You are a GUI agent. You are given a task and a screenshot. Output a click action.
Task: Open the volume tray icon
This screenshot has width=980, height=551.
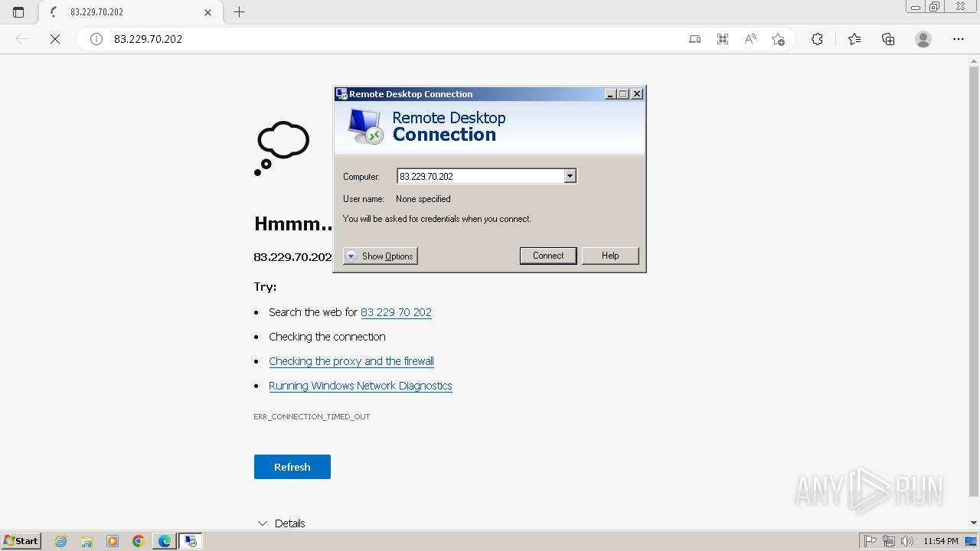[x=907, y=541]
